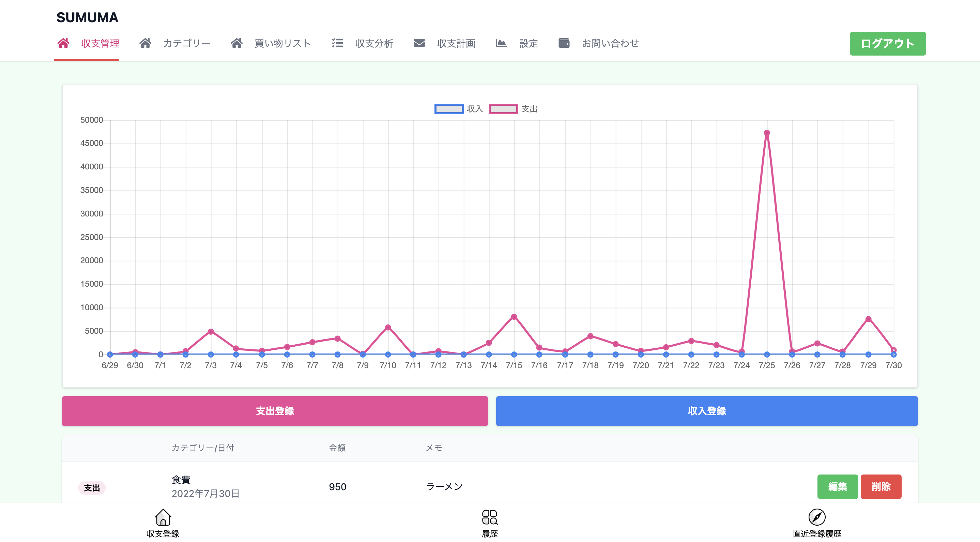Open 履歴 via the bottom grid-search icon
Image resolution: width=980 pixels, height=542 pixels.
point(490,517)
